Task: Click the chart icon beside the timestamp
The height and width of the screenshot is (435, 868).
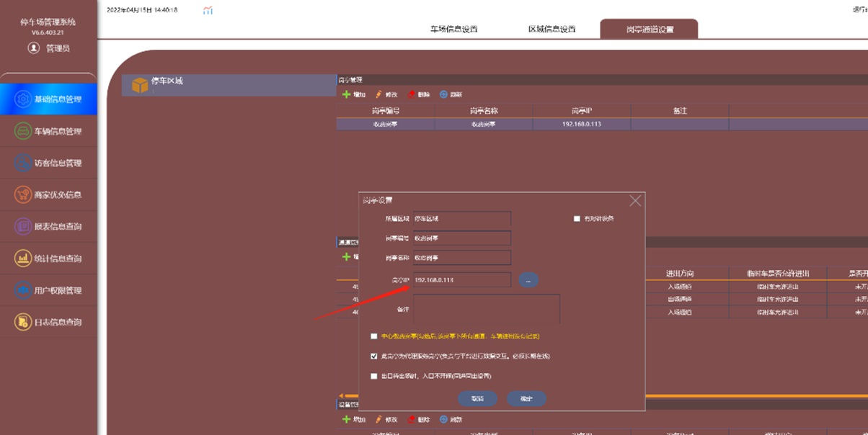Action: click(208, 11)
